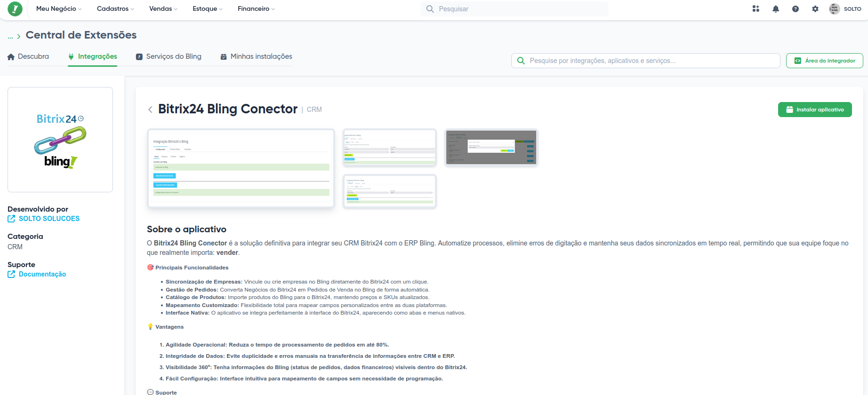Click the top search magnifier icon
868x395 pixels.
coord(430,9)
